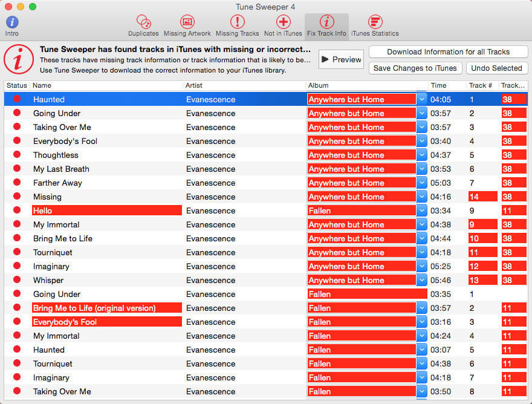The image size is (532, 404).
Task: Click Save Changes to iTunes
Action: pyautogui.click(x=415, y=68)
